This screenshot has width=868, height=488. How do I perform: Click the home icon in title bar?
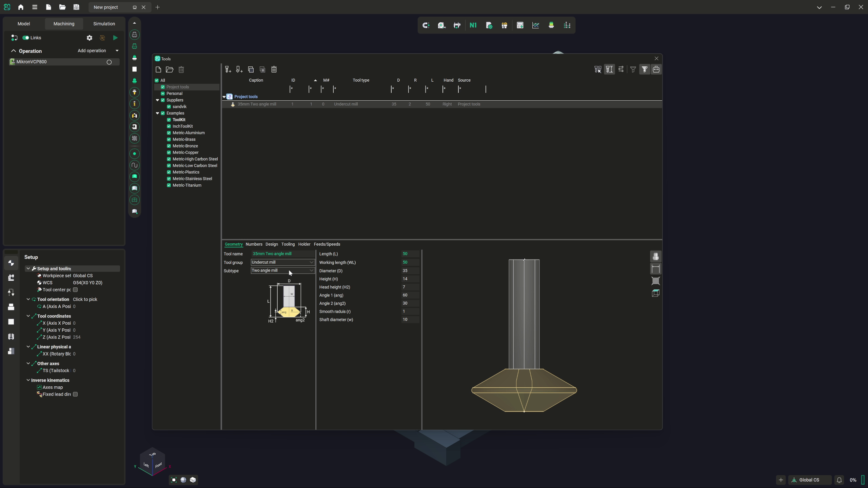click(21, 7)
